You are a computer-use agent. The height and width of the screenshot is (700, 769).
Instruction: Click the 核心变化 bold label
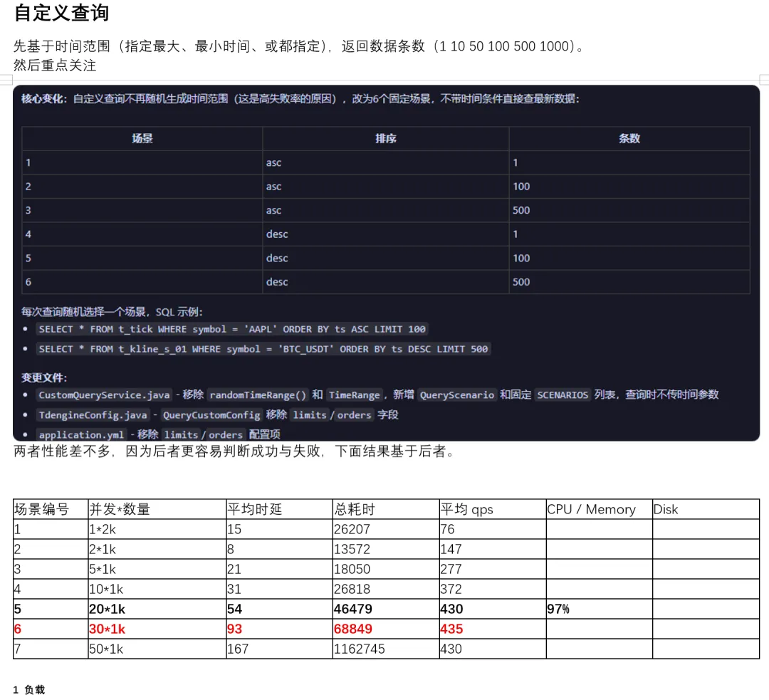point(44,99)
